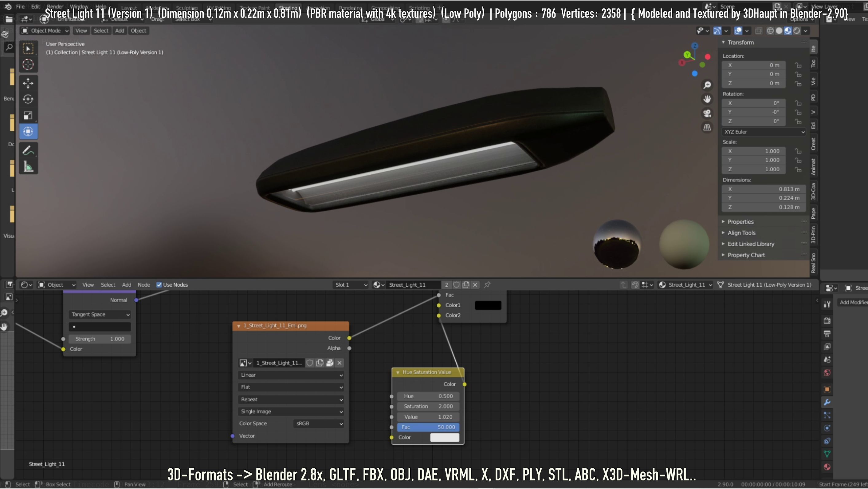The width and height of the screenshot is (868, 489).
Task: Open image file for Emi texture node
Action: pos(330,363)
